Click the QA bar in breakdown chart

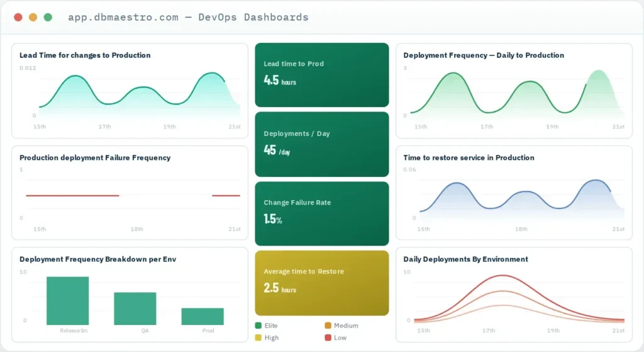[135, 309]
